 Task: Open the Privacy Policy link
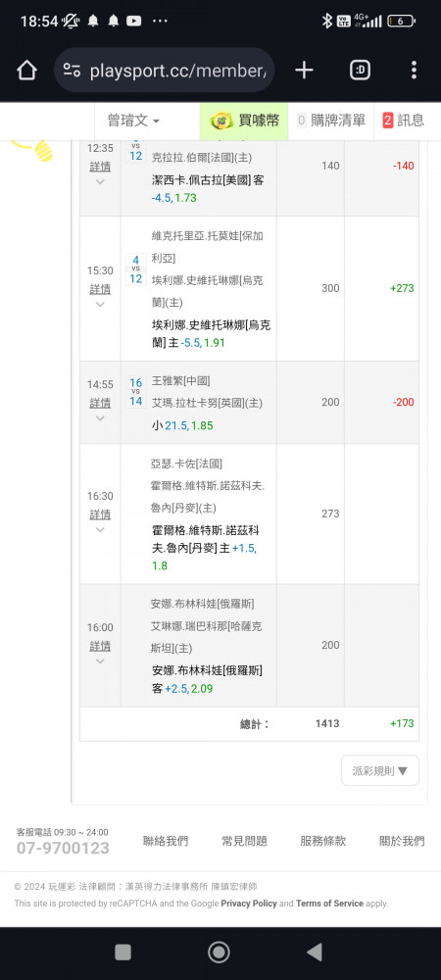coord(249,904)
